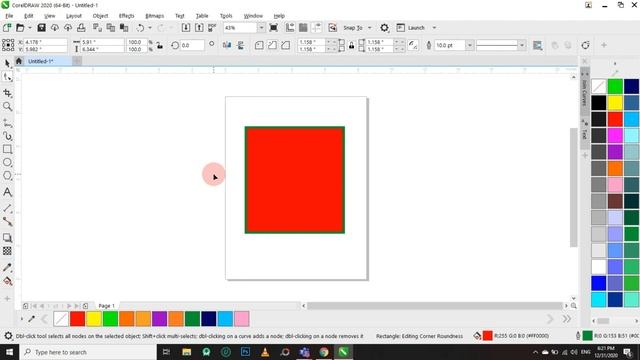Open the outline width dropdown
The height and width of the screenshot is (360, 640).
tap(470, 45)
